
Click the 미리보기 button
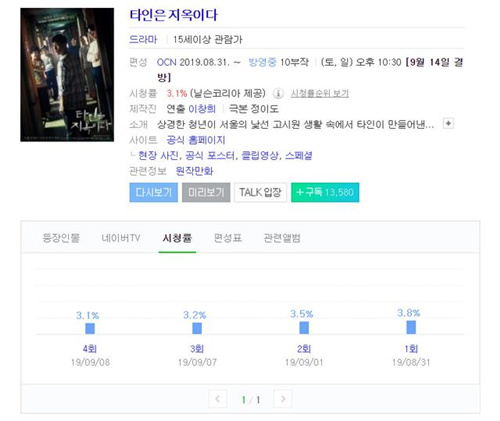click(x=206, y=192)
